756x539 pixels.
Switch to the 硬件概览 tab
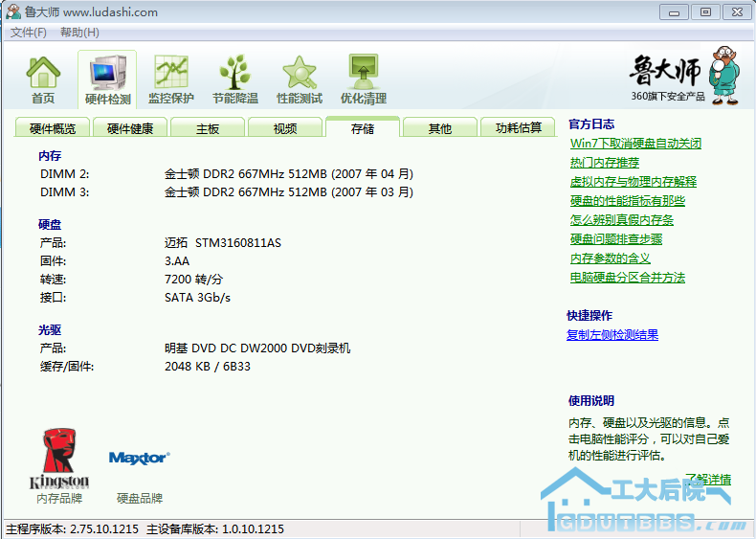(53, 128)
